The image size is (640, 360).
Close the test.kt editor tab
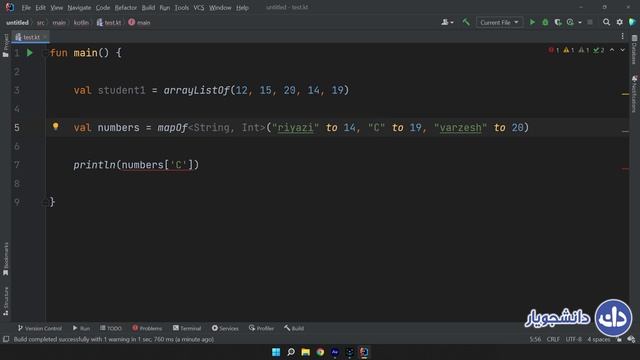[x=44, y=37]
